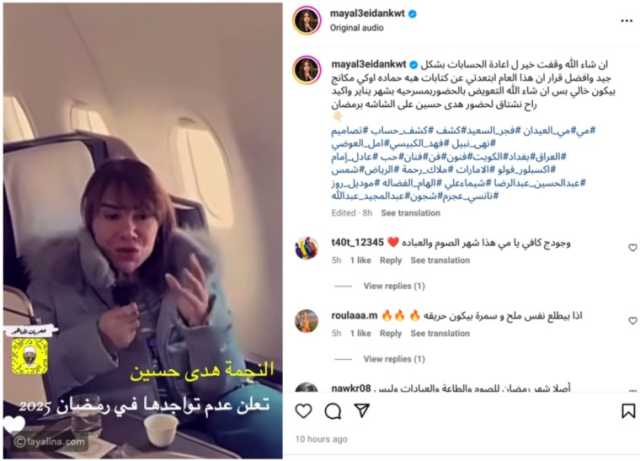Open comments with the speech bubble icon
The image size is (640, 461).
pos(333,411)
